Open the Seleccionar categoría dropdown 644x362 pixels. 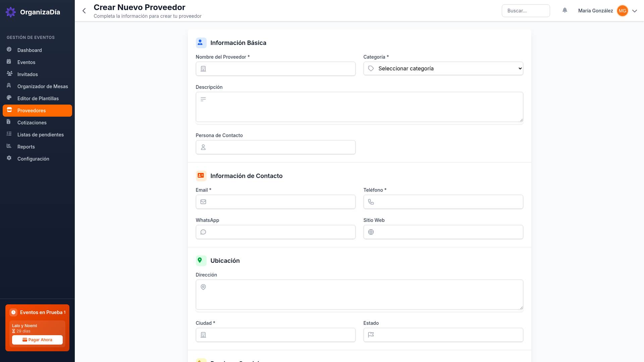coord(443,68)
